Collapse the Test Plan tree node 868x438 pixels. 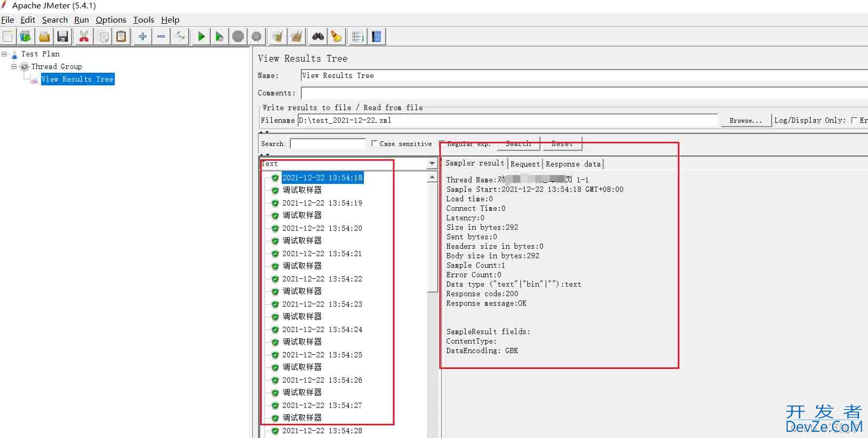tap(4, 54)
